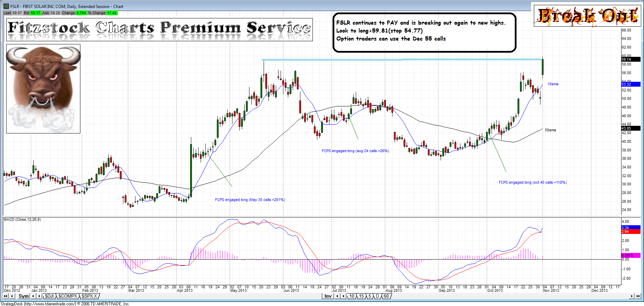Click the Aug 2013 date axis label
This screenshot has height=306, width=644.
pos(394,290)
